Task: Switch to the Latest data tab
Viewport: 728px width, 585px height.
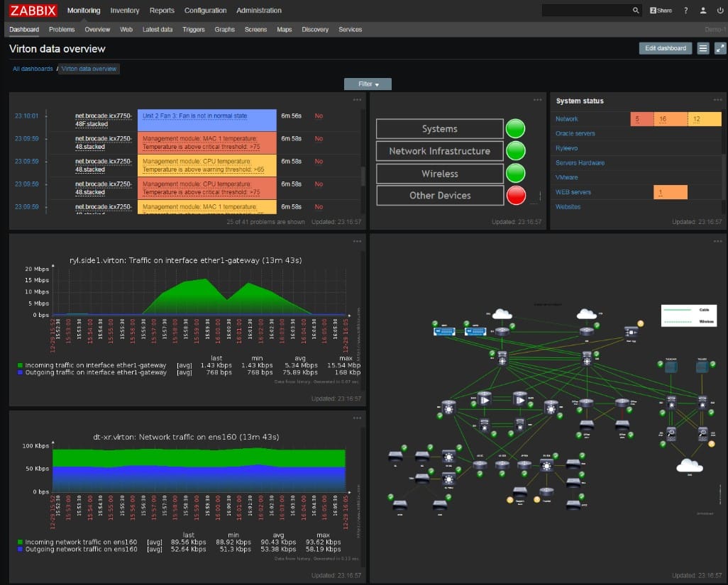Action: pos(158,29)
